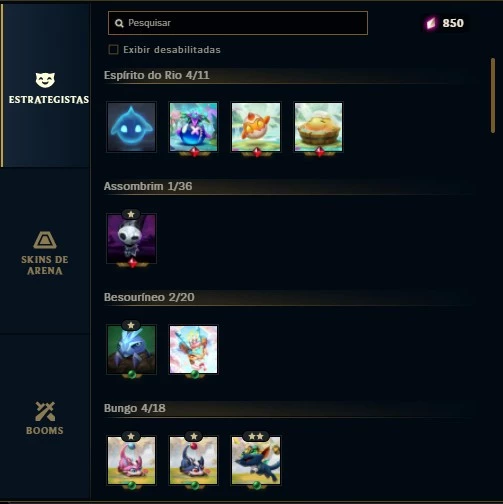Pick the purple flower River Sprite variant
Image resolution: width=503 pixels, height=504 pixels.
coord(193,127)
